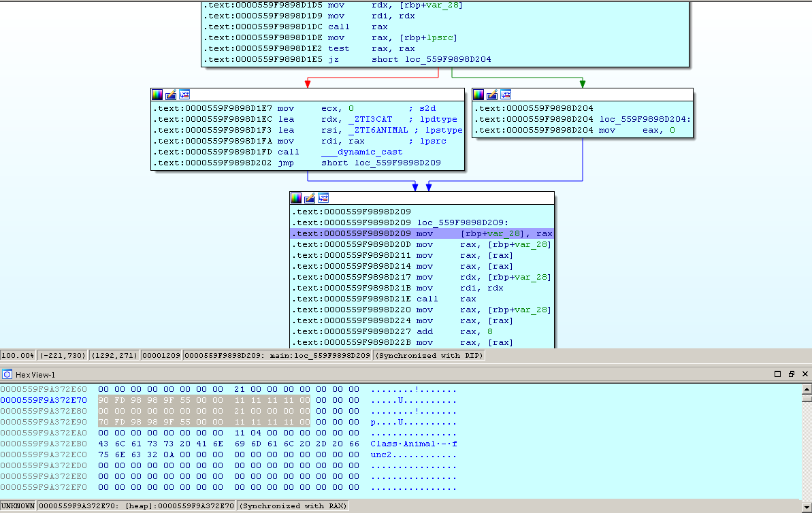The width and height of the screenshot is (812, 513).
Task: Click the 100.00% zoom status field
Action: (x=18, y=355)
